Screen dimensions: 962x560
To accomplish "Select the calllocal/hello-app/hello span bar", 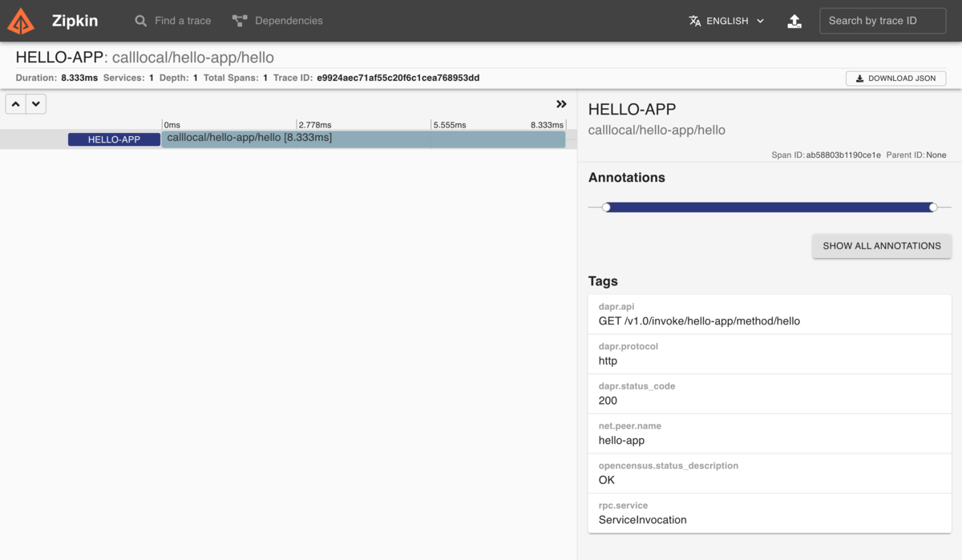I will tap(363, 139).
